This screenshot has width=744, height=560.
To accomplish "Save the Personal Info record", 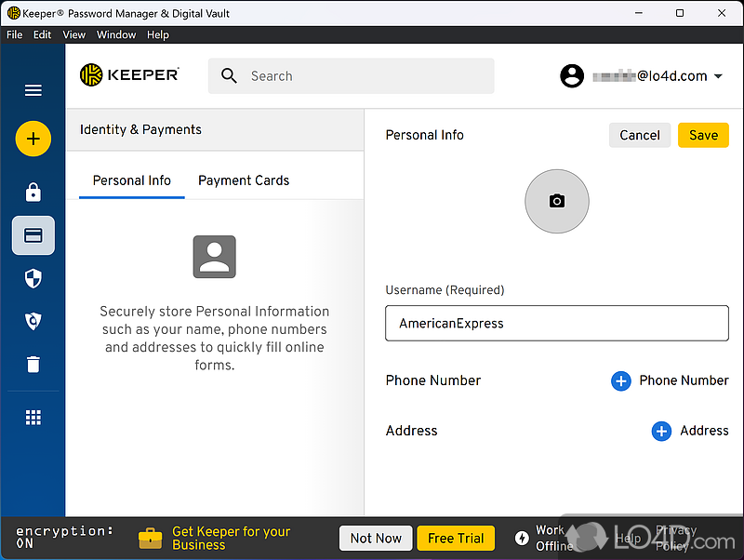I will (703, 135).
